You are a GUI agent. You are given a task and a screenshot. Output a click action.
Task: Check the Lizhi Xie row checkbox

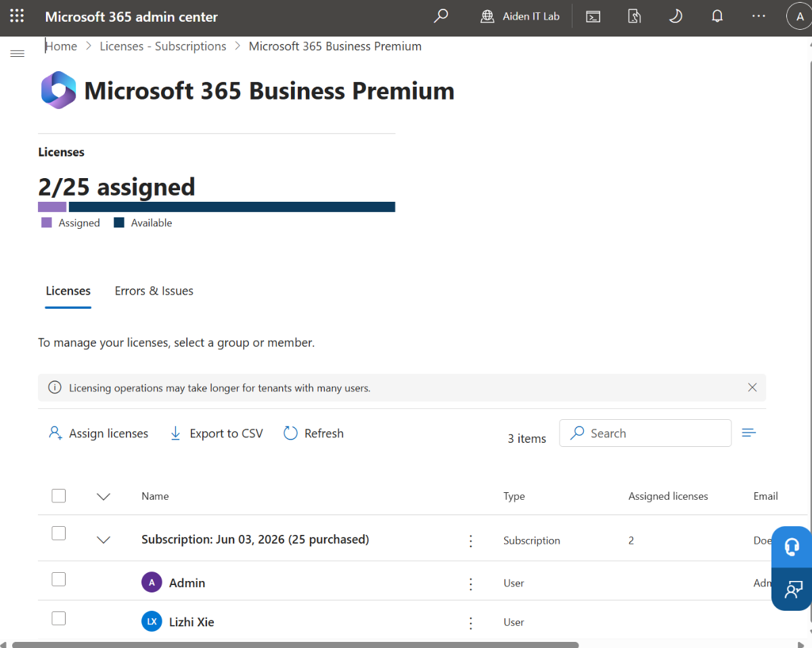click(59, 618)
